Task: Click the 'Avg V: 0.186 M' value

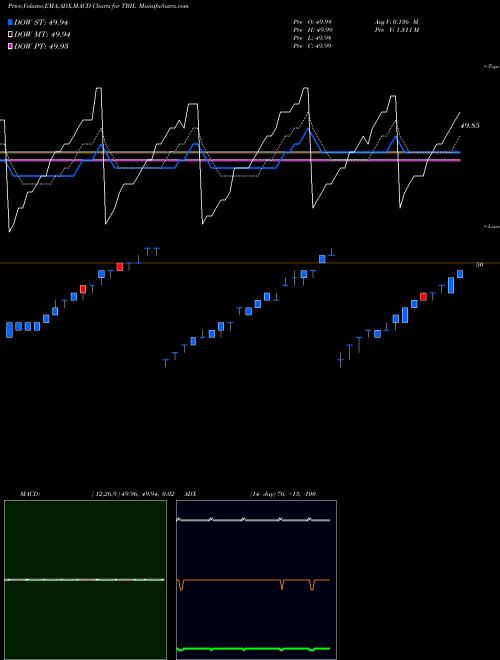Action: 396,22
